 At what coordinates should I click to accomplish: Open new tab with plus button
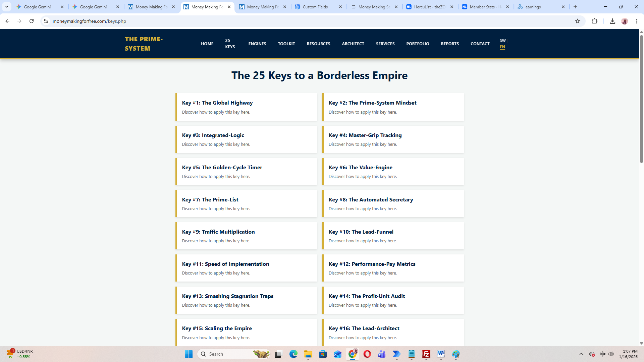(x=575, y=7)
